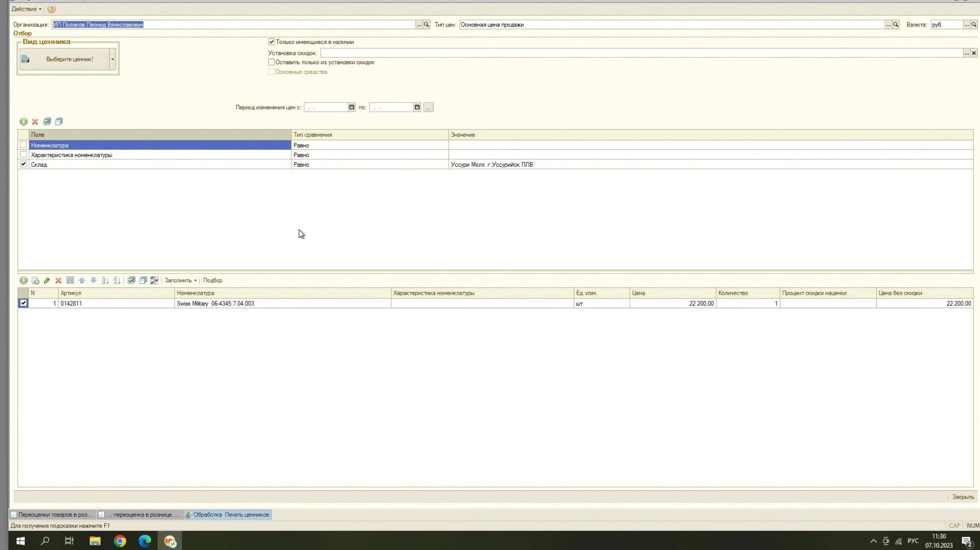The image size is (980, 550).
Task: Switch to 'Переоценки товаров в роз...' window tab
Action: click(52, 514)
